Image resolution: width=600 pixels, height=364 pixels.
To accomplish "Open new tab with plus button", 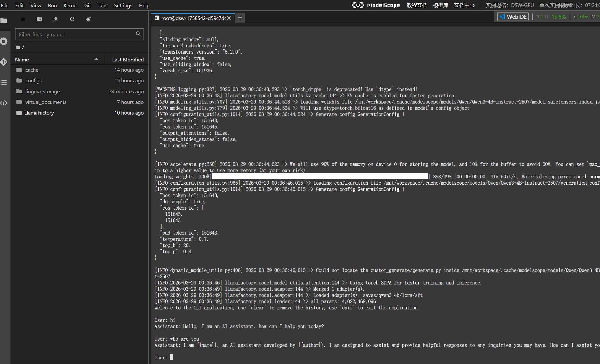I will pyautogui.click(x=240, y=18).
